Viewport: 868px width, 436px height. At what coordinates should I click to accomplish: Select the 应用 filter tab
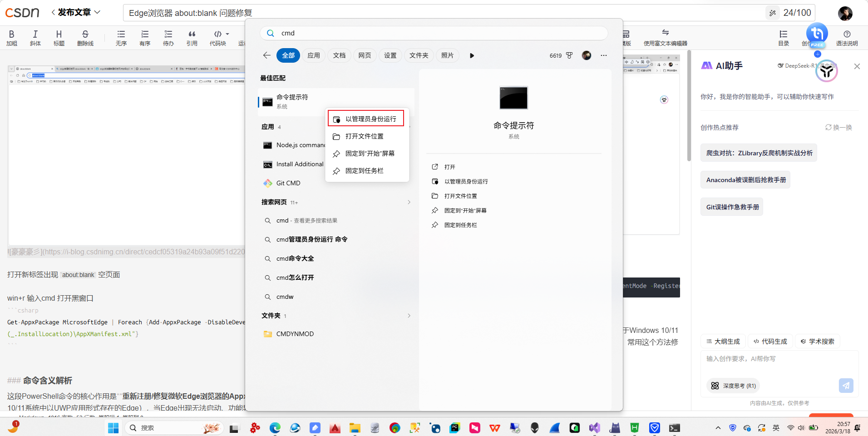point(314,55)
